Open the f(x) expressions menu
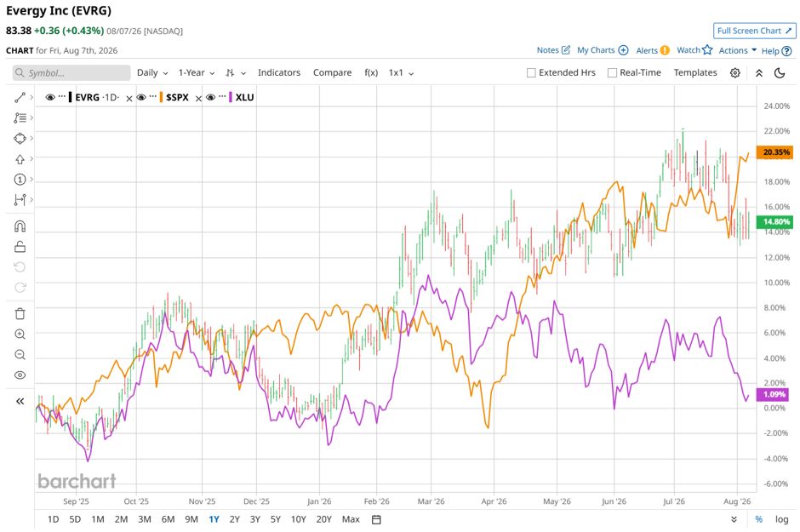Screen dimensions: 800x532 coord(371,72)
